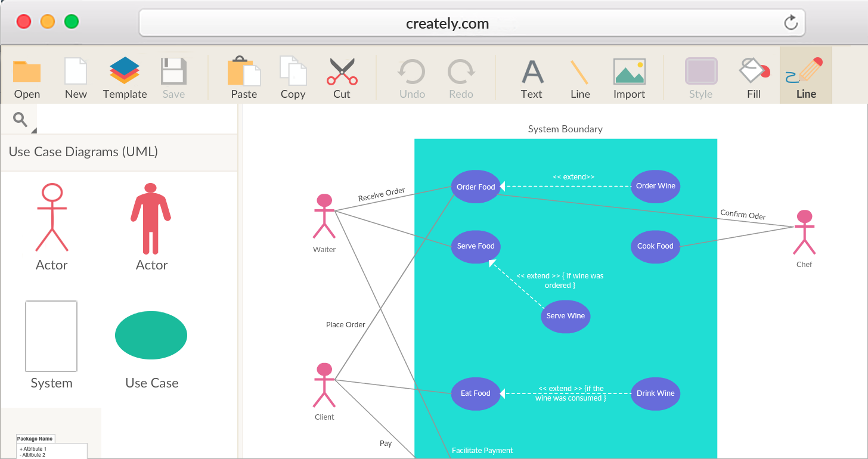
Task: Open the Template layers icon
Action: [x=125, y=71]
